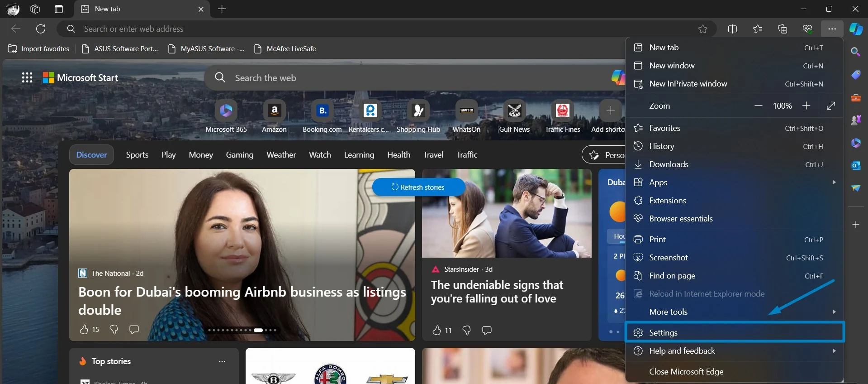The width and height of the screenshot is (868, 384).
Task: Open the Import favorites bookmark
Action: coord(38,49)
